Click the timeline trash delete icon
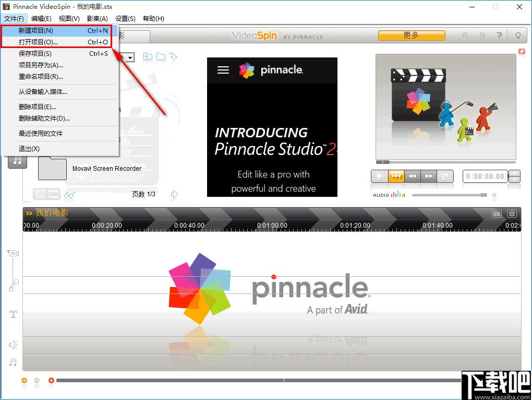 coord(512,213)
